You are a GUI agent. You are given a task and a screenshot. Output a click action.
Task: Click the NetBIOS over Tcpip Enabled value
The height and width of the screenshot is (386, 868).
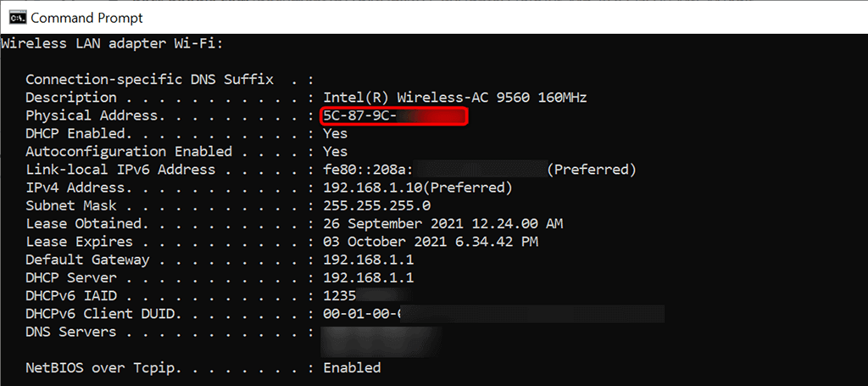click(352, 367)
